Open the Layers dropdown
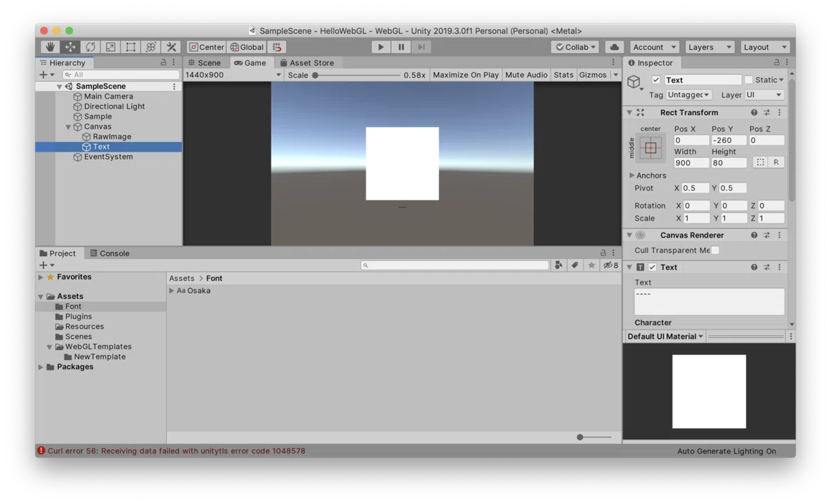The height and width of the screenshot is (504, 831). tap(710, 47)
